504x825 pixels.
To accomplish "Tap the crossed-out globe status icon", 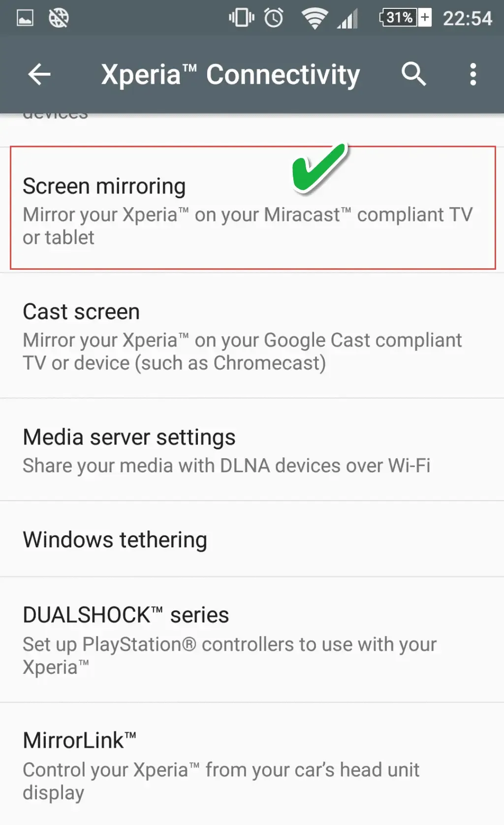I will (x=59, y=18).
